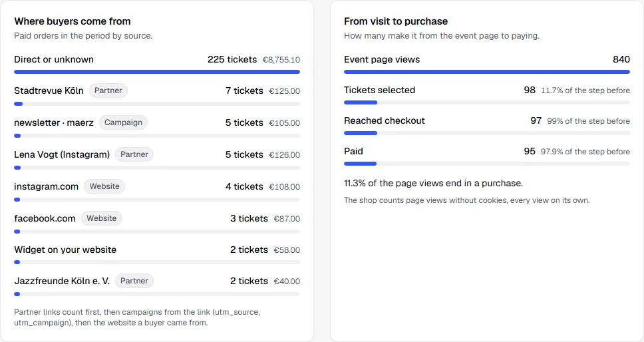
Task: Click the '7 tickets' count
Action: pos(244,90)
